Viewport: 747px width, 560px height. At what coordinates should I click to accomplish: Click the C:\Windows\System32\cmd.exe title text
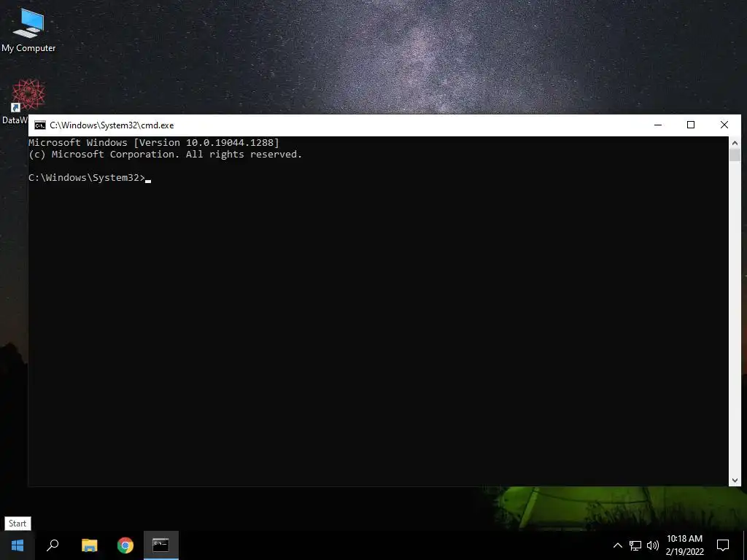[x=112, y=125]
